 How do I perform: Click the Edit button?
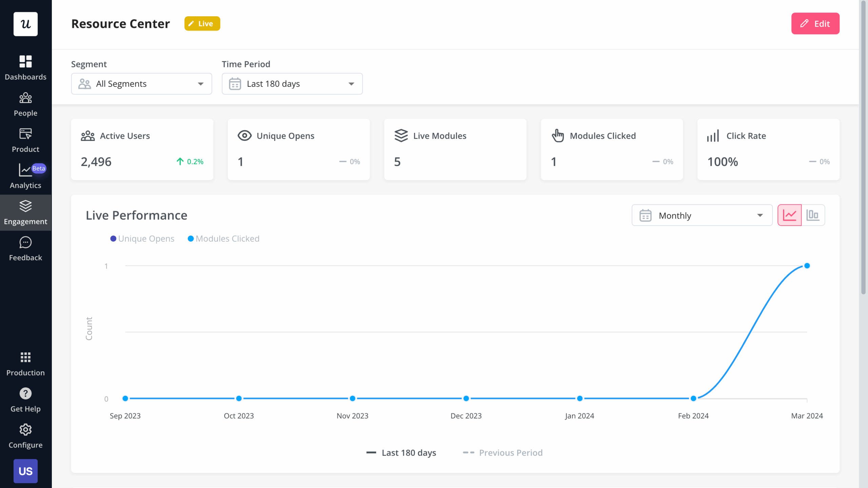point(815,23)
